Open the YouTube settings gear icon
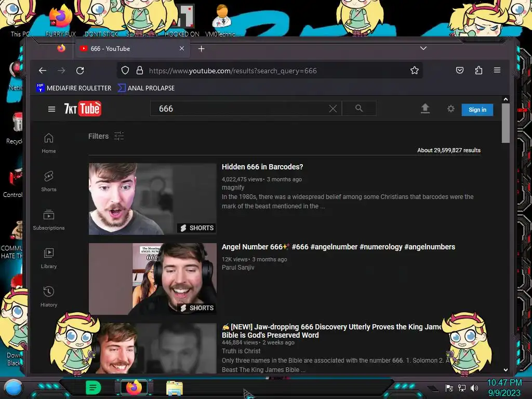The width and height of the screenshot is (532, 399). 450,109
